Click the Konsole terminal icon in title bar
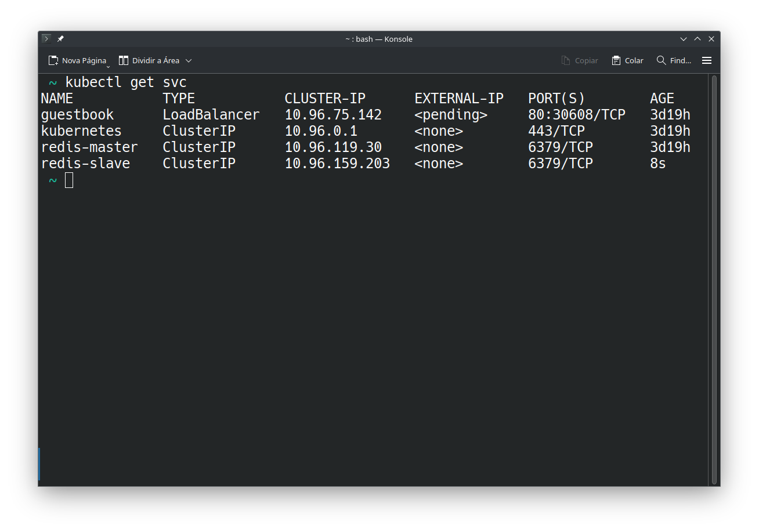 pyautogui.click(x=46, y=39)
